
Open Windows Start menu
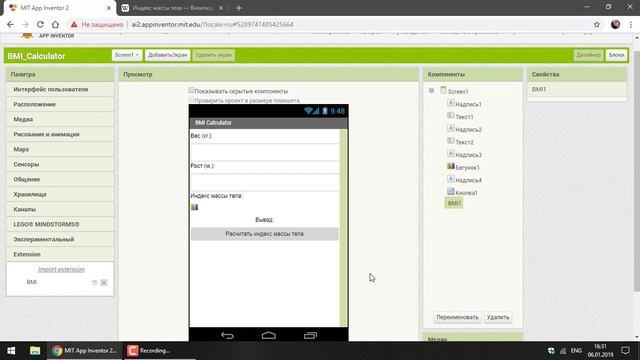pyautogui.click(x=11, y=351)
